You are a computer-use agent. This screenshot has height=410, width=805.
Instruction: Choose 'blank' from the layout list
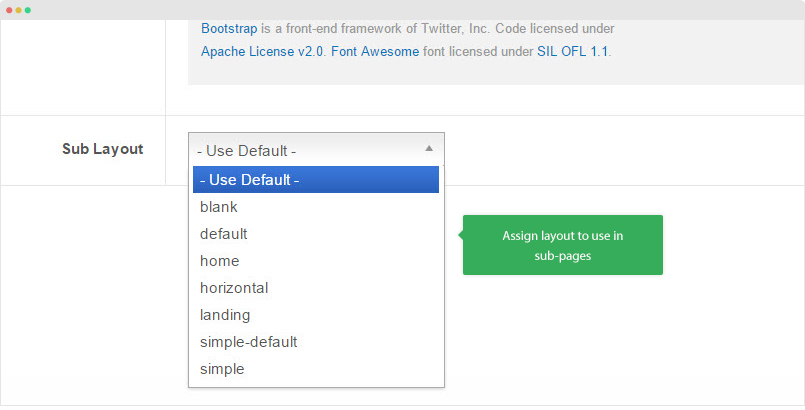[x=316, y=207]
